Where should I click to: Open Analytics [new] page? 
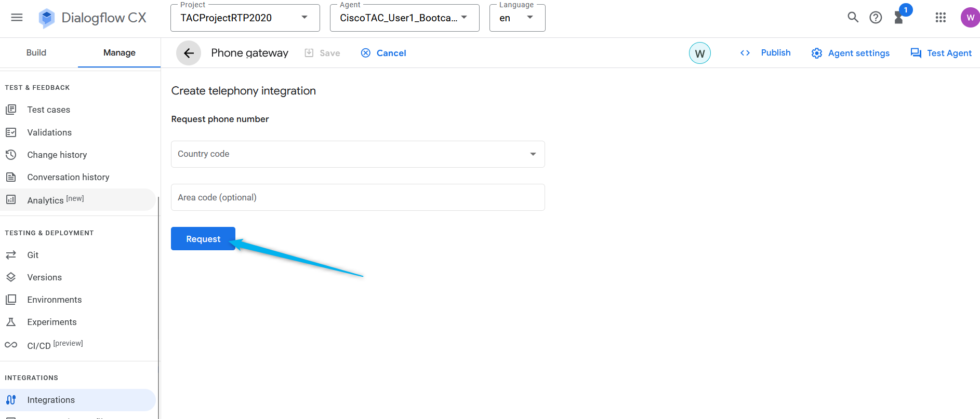78,200
